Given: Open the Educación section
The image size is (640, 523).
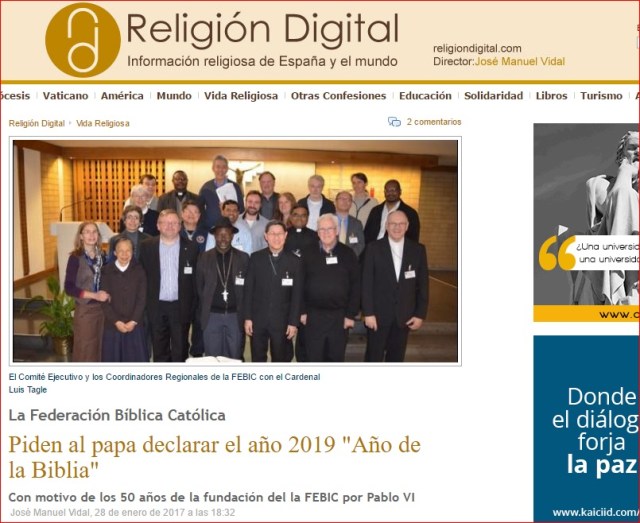Looking at the screenshot, I should 425,96.
